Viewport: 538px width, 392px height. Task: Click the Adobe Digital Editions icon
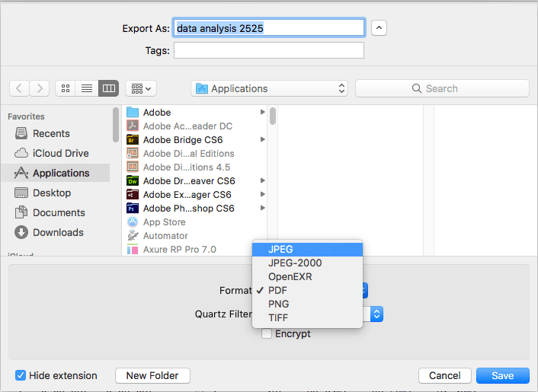click(133, 153)
